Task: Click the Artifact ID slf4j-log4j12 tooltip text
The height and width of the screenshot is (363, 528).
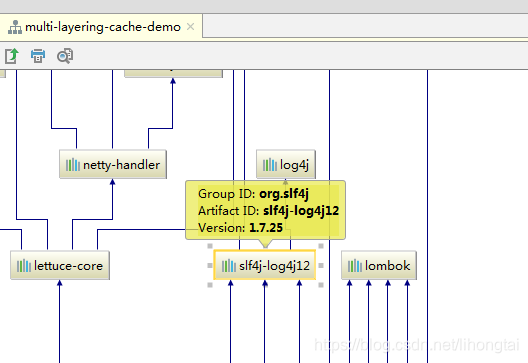Action: point(268,210)
